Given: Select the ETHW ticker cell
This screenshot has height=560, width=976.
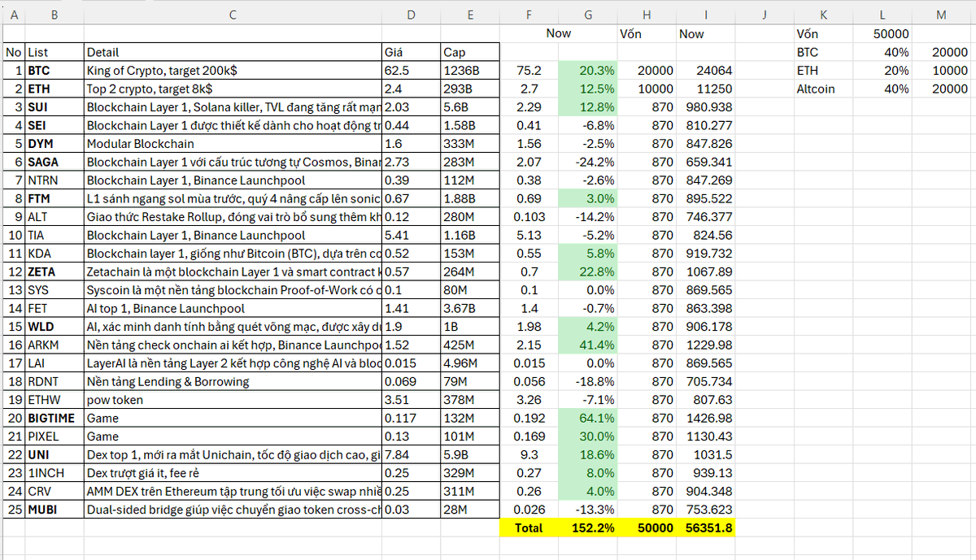Looking at the screenshot, I should (54, 399).
